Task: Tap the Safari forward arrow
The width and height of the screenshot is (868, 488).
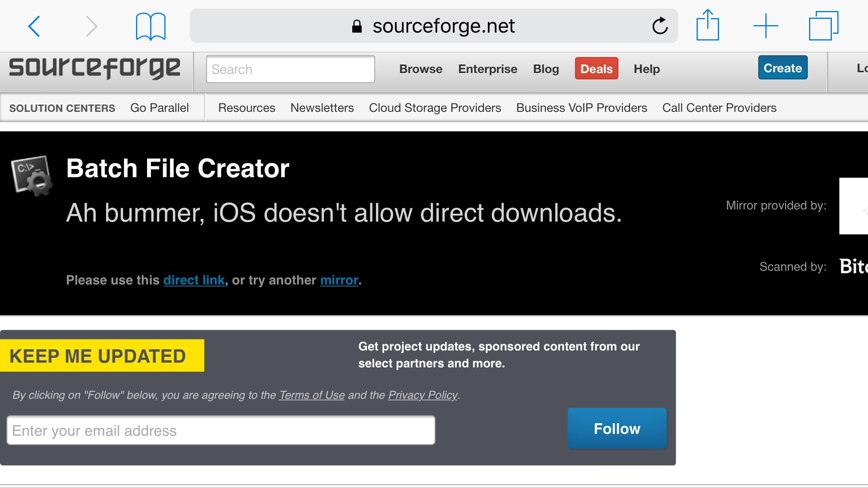Action: (x=91, y=26)
